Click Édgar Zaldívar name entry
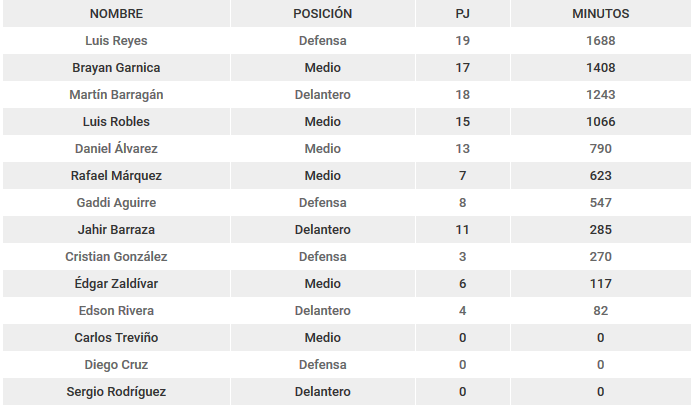 tap(116, 284)
